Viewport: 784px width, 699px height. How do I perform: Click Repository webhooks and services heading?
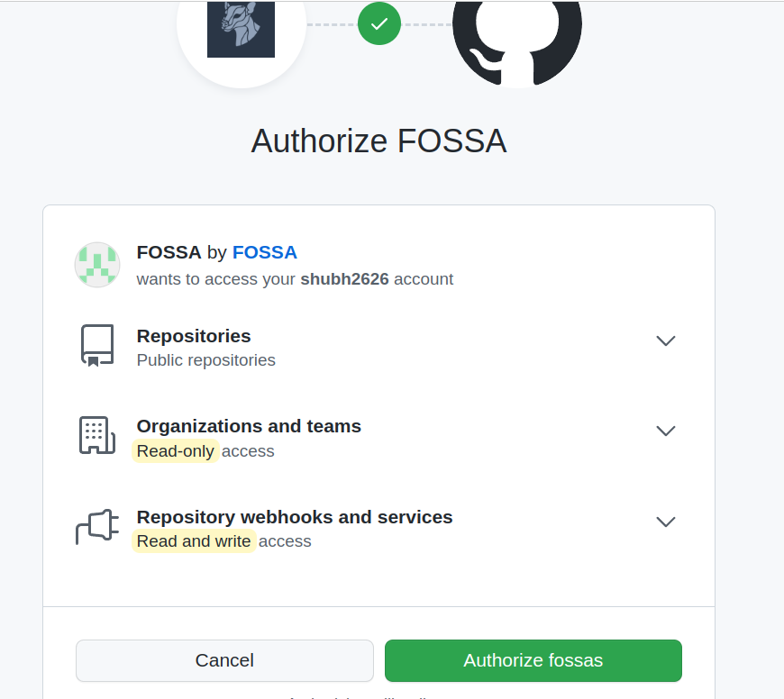(295, 517)
